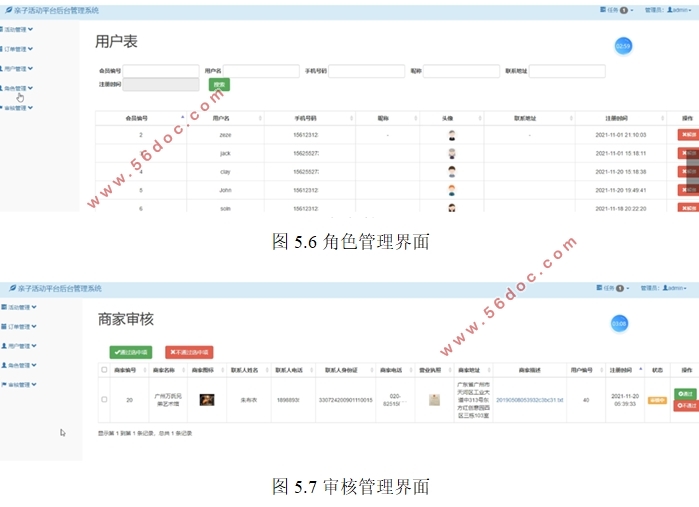The height and width of the screenshot is (507, 699).
Task: Click jack's avatar image in the user table
Action: (452, 153)
